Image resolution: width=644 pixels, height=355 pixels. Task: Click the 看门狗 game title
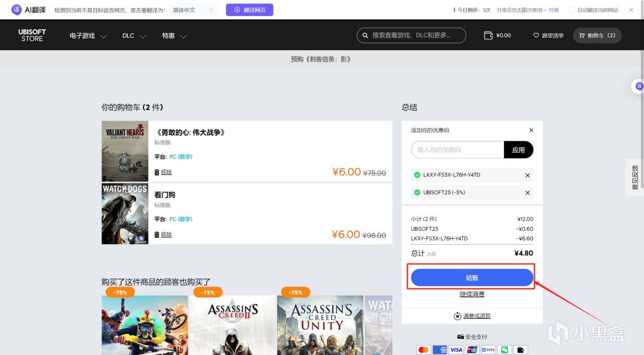click(x=165, y=195)
